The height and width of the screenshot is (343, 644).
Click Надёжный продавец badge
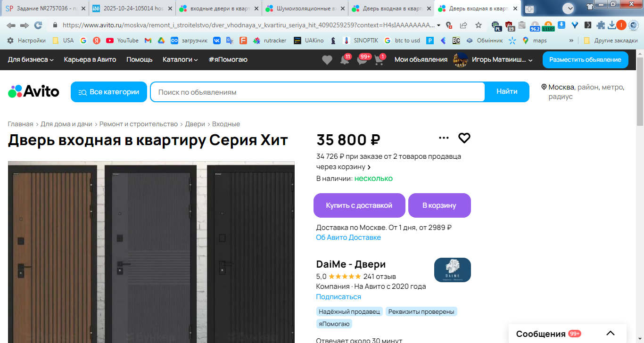tap(349, 311)
